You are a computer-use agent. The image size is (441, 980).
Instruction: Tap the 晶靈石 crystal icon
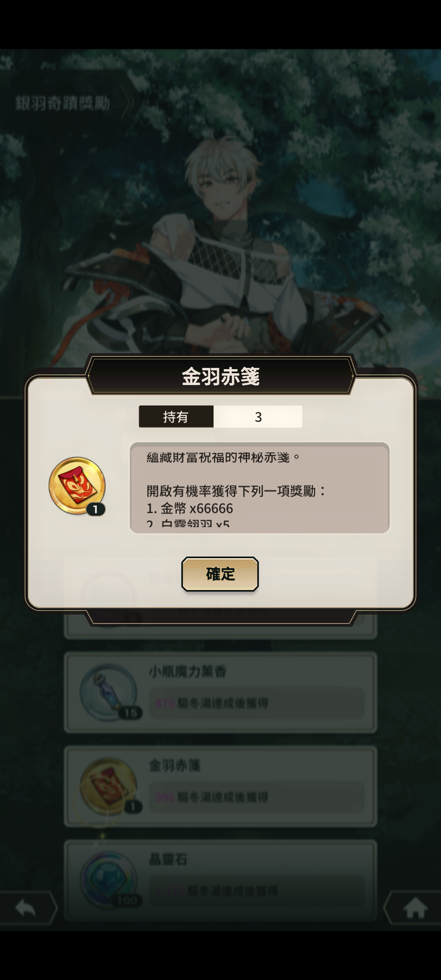point(109,880)
